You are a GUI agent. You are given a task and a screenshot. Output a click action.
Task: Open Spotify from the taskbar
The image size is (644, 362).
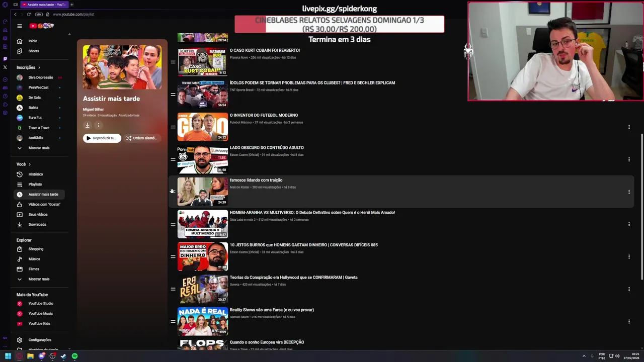click(74, 356)
